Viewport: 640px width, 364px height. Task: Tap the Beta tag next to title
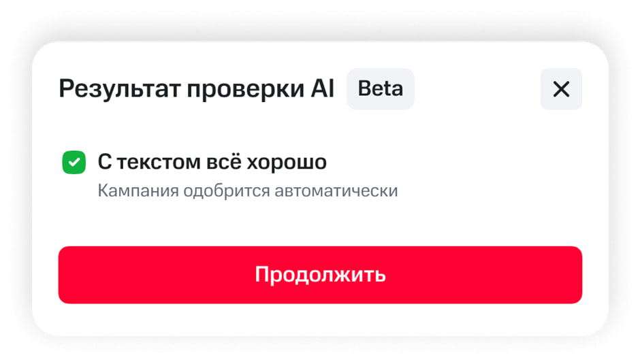[x=380, y=89]
